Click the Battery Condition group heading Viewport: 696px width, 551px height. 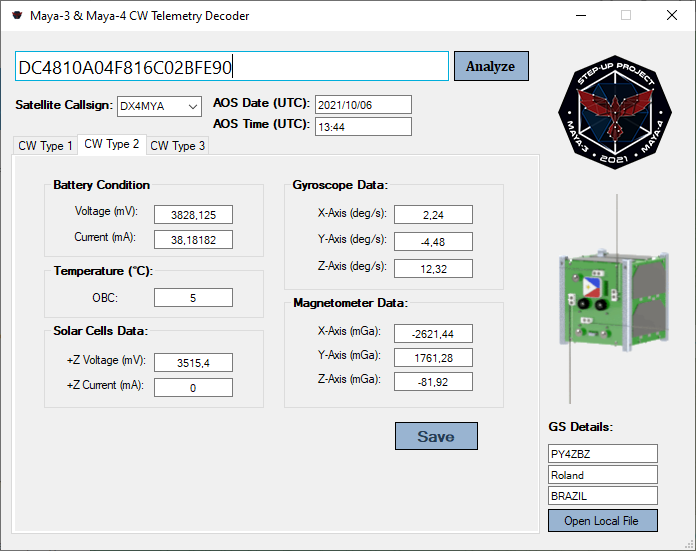tap(102, 185)
